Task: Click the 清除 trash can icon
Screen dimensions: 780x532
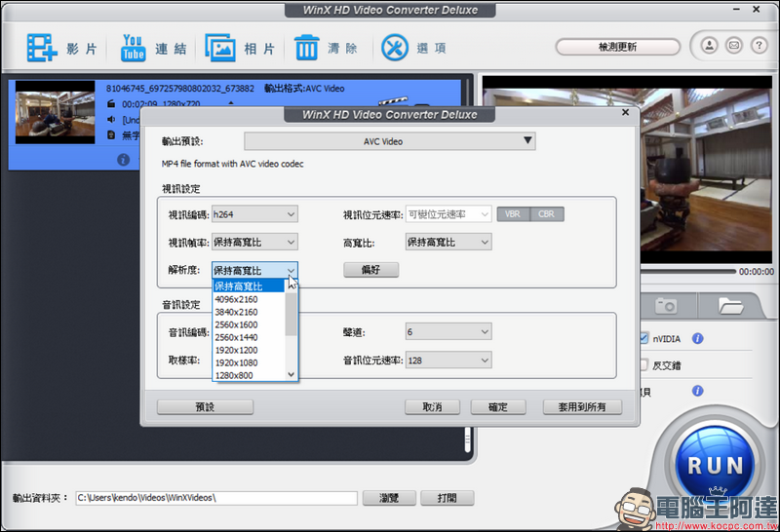Action: [307, 47]
